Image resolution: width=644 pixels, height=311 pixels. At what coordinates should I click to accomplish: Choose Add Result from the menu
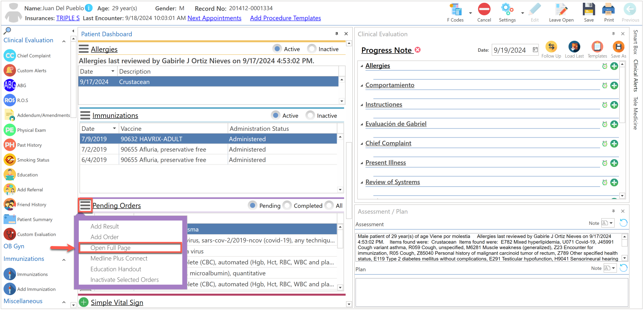point(105,226)
